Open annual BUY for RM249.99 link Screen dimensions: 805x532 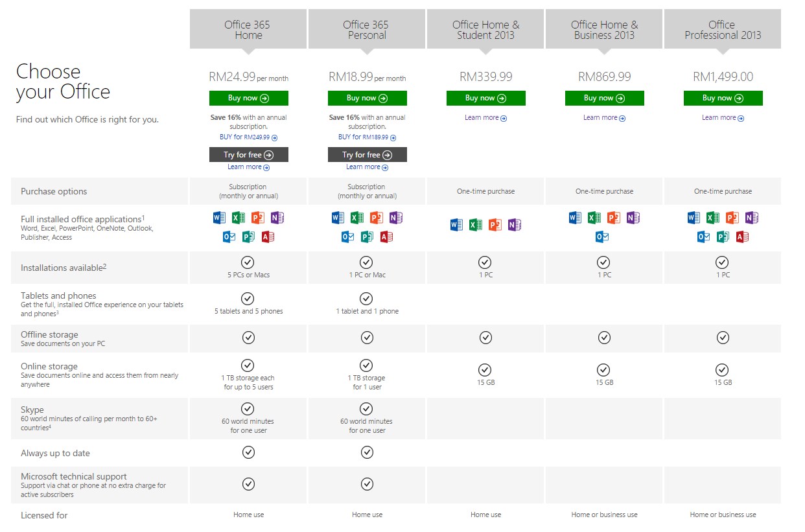tap(249, 137)
